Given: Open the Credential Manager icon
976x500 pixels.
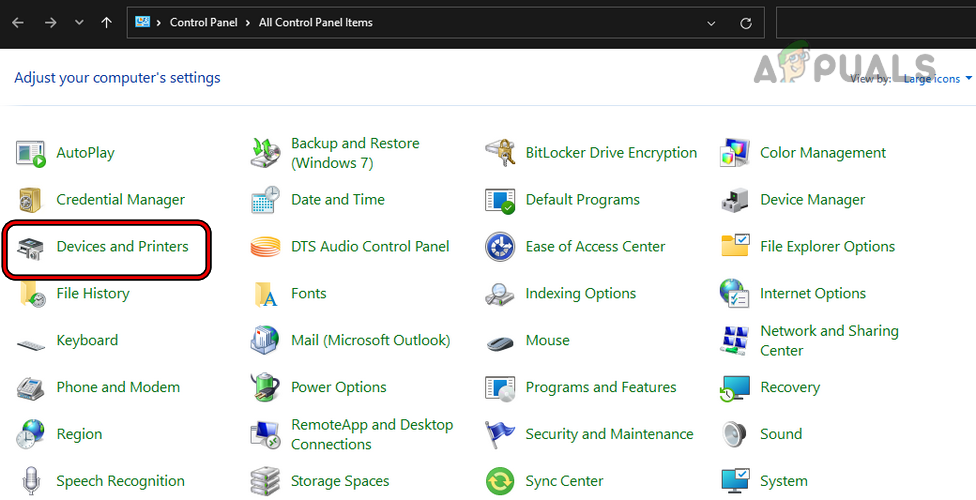Looking at the screenshot, I should 31,200.
